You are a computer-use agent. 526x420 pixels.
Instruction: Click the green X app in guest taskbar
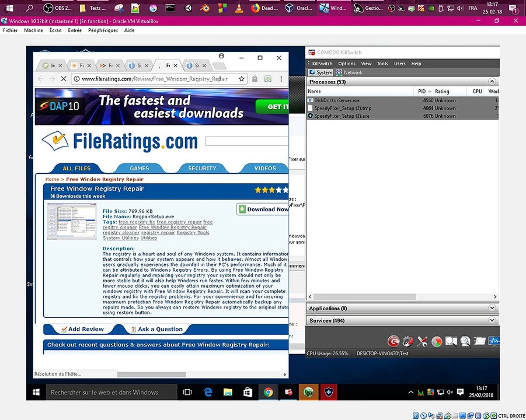pyautogui.click(x=308, y=392)
